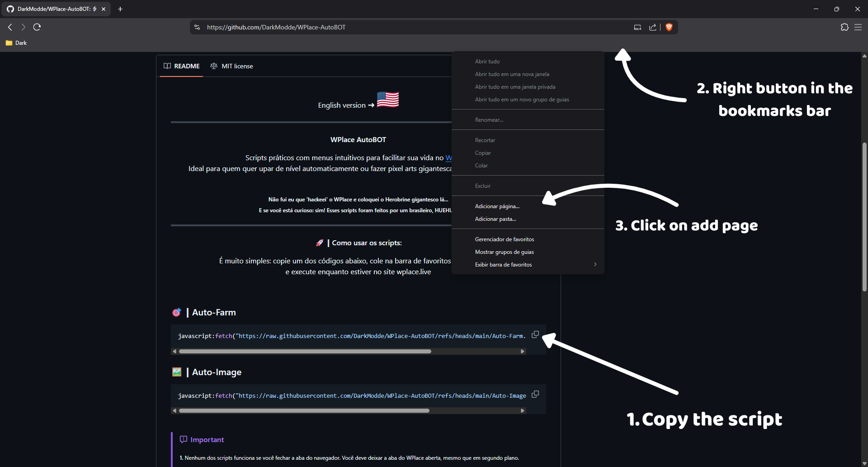
Task: Copy the Auto-Farm script code
Action: [x=535, y=334]
